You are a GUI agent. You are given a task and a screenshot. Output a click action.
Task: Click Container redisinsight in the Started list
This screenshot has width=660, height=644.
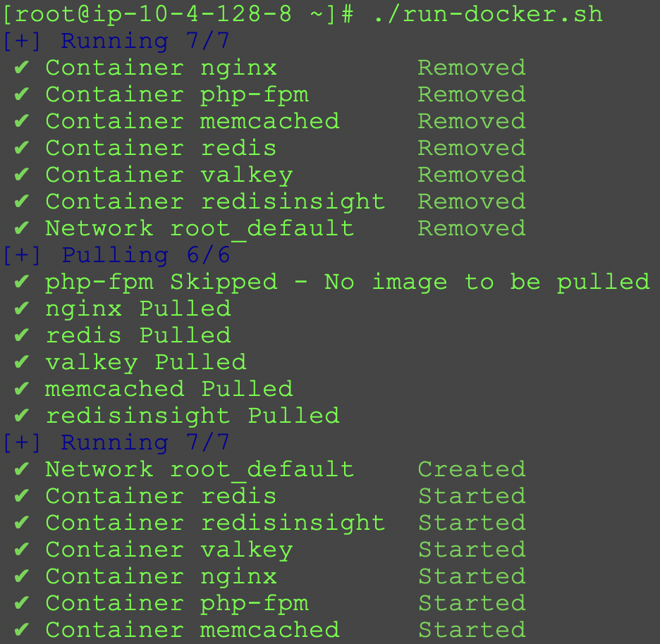click(x=215, y=523)
